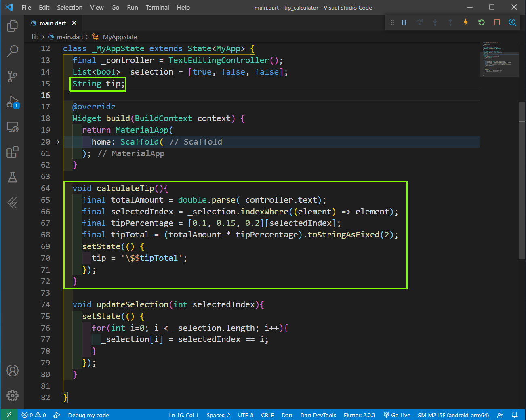The width and height of the screenshot is (526, 420).
Task: Open the Run and Debug view
Action: tap(13, 102)
